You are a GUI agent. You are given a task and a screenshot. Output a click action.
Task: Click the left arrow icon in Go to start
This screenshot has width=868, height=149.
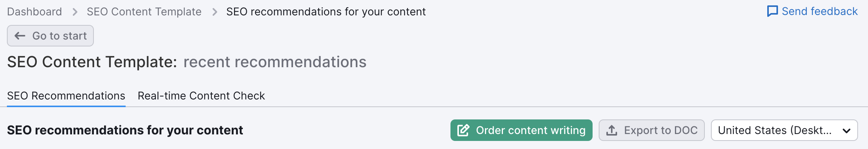[x=20, y=36]
